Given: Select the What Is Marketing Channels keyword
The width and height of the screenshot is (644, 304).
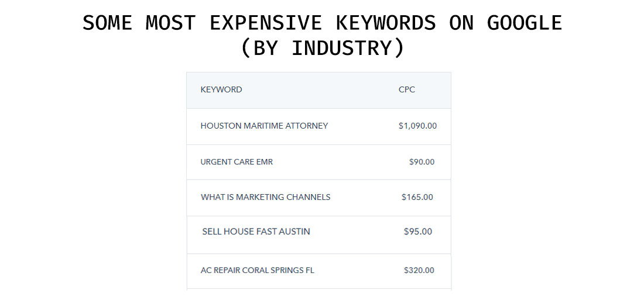Looking at the screenshot, I should point(265,197).
